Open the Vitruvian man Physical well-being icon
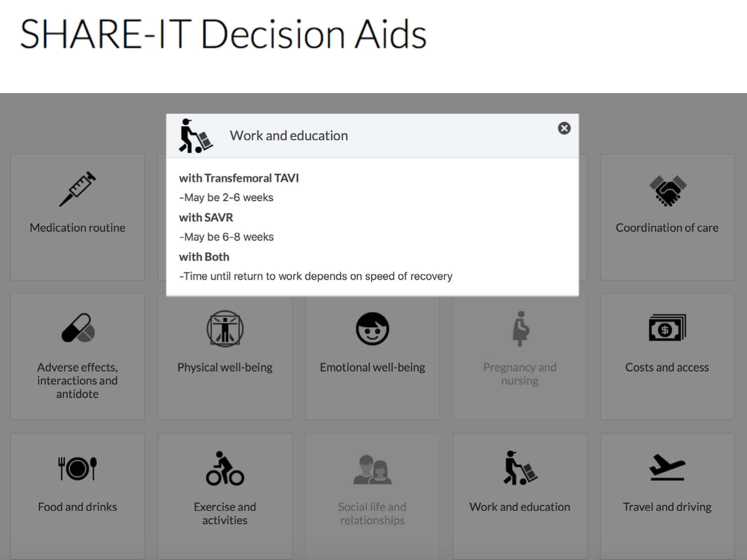 (225, 329)
